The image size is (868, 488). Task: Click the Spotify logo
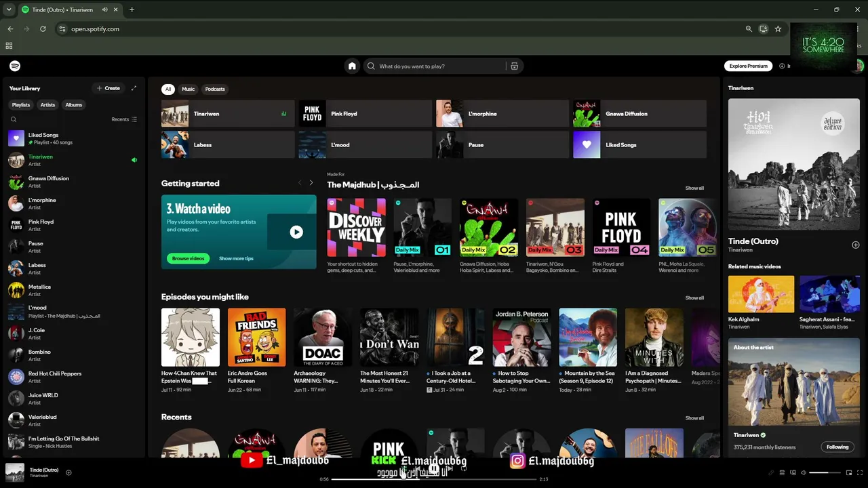click(x=15, y=66)
